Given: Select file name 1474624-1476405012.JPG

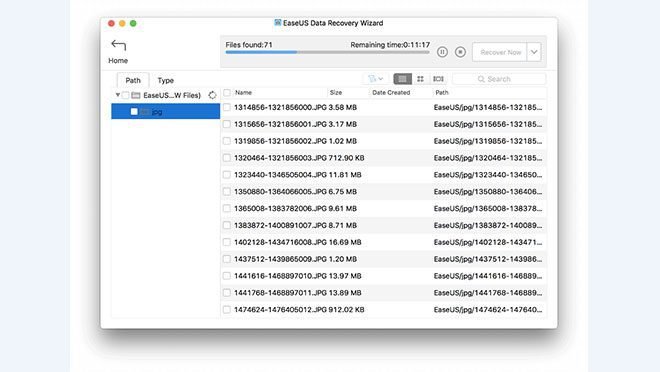Looking at the screenshot, I should pos(280,309).
